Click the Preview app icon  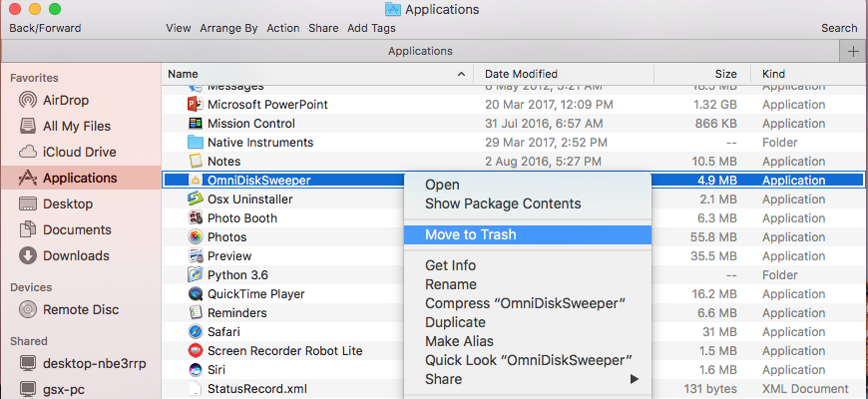[196, 256]
